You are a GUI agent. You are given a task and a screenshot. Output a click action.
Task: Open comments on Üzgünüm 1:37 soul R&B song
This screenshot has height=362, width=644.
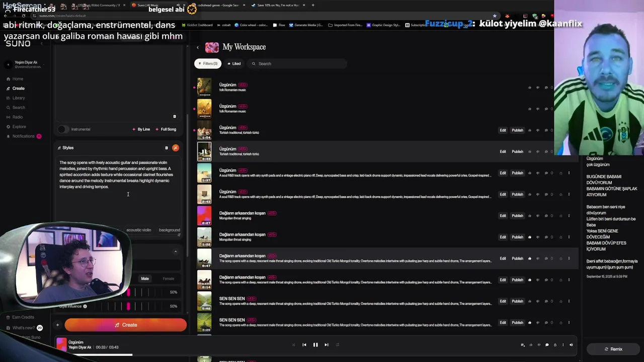point(546,173)
